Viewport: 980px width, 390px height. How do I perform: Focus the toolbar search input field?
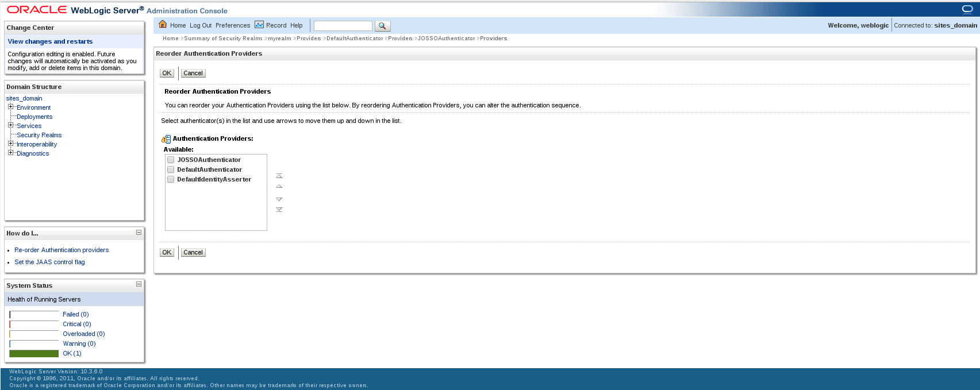pyautogui.click(x=343, y=26)
